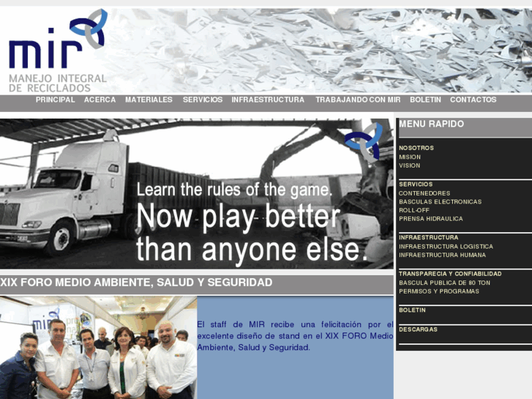Click TRABAJANDO CON MIR menu item
Viewport: 532px width, 399px height.
pos(358,100)
